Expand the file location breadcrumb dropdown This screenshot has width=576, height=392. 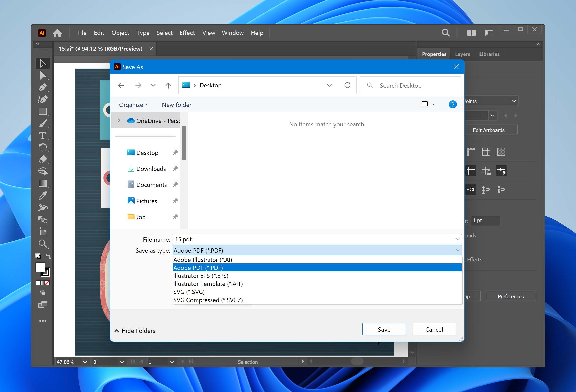click(x=329, y=85)
